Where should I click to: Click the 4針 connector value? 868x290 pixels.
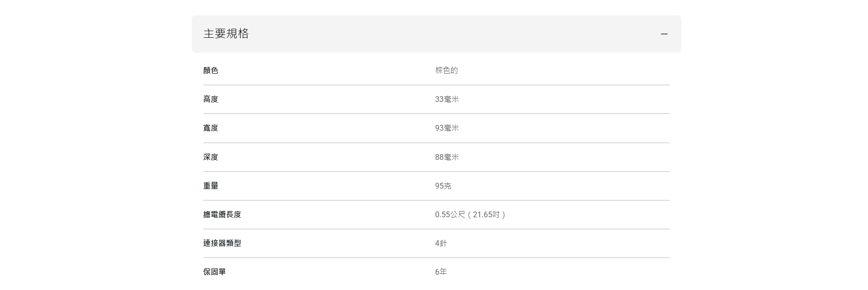click(440, 243)
